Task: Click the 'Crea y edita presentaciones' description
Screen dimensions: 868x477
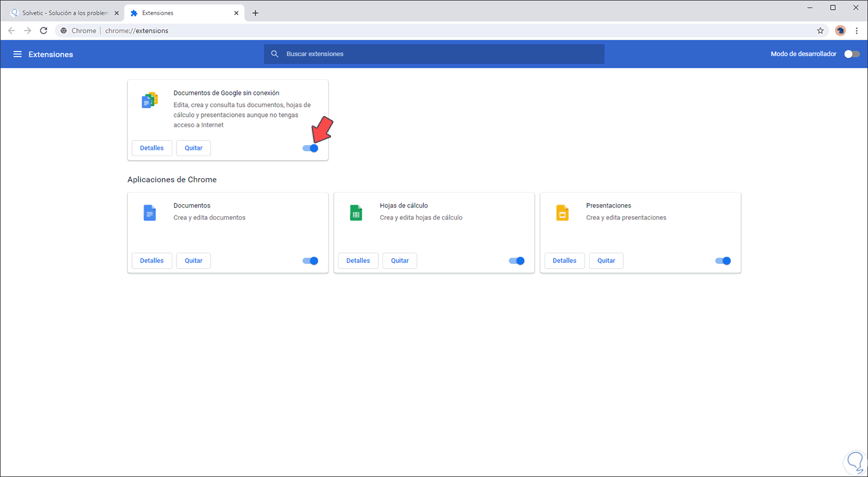Action: pyautogui.click(x=626, y=218)
